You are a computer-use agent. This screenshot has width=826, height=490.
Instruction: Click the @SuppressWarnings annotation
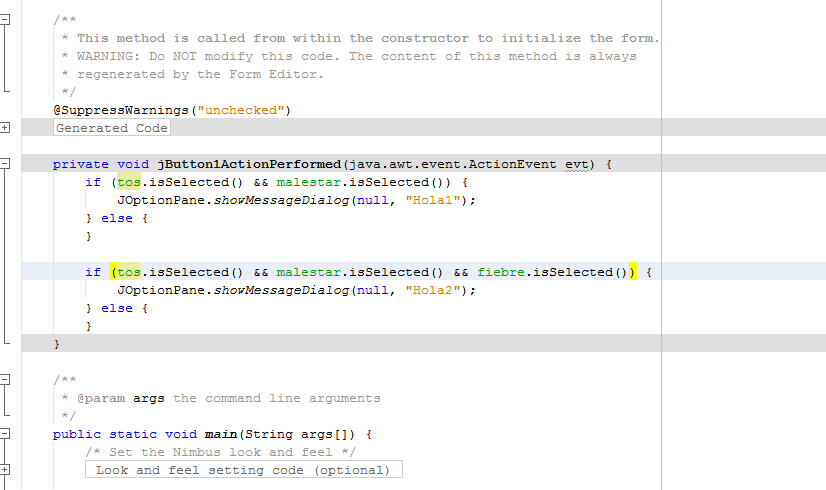pyautogui.click(x=121, y=110)
